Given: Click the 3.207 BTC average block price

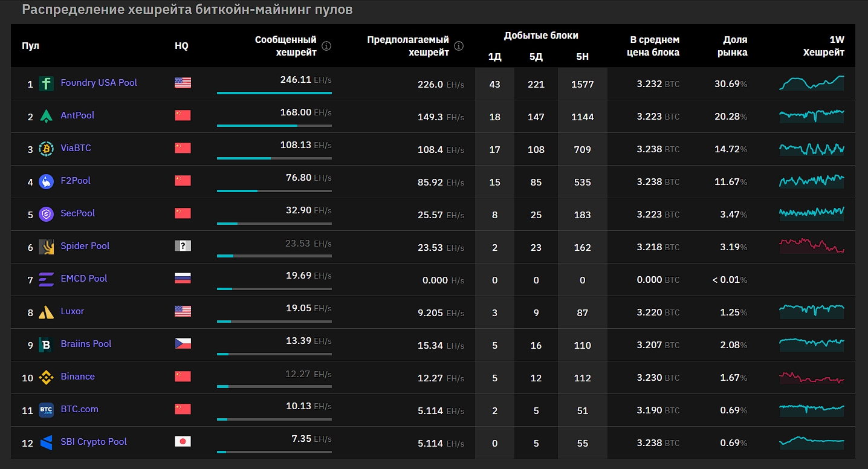Looking at the screenshot, I should click(x=658, y=345).
